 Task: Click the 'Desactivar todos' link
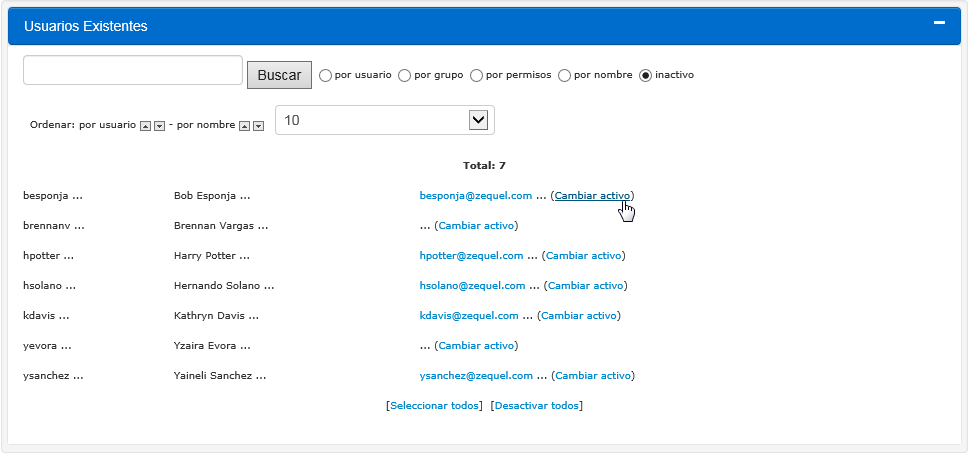[x=537, y=406]
